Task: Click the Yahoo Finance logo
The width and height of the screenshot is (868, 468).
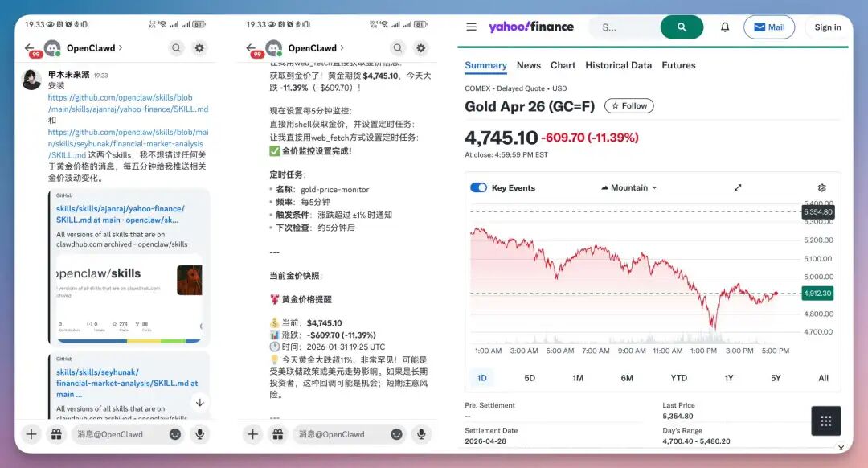Action: click(x=531, y=27)
